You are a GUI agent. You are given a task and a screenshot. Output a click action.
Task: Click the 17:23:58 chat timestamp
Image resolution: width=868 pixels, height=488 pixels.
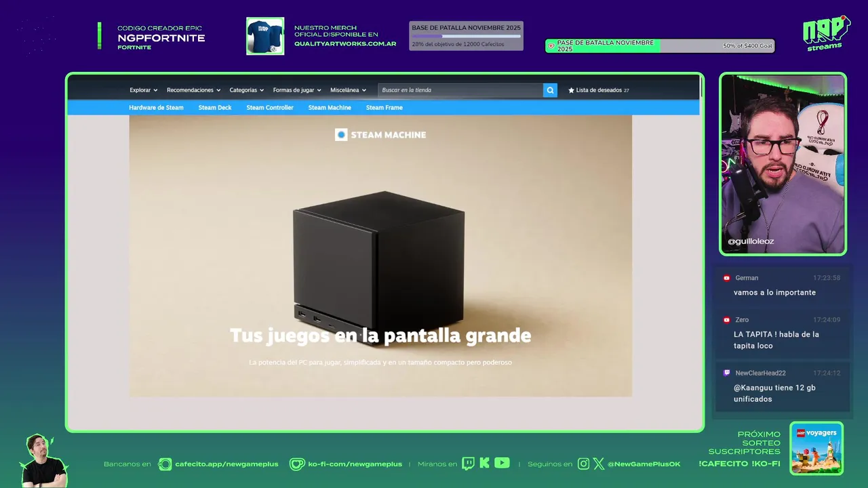point(827,278)
